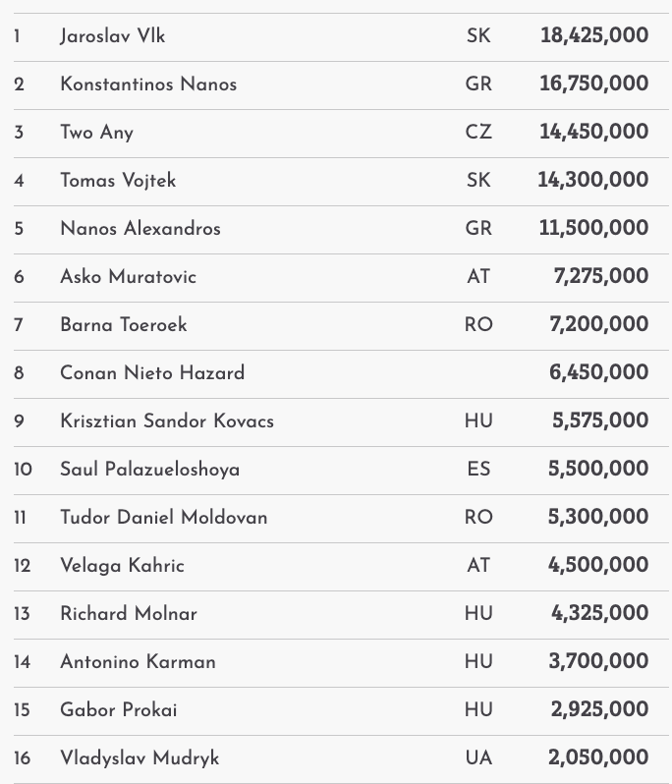Click the UA country code
672x784 pixels.
(x=478, y=758)
